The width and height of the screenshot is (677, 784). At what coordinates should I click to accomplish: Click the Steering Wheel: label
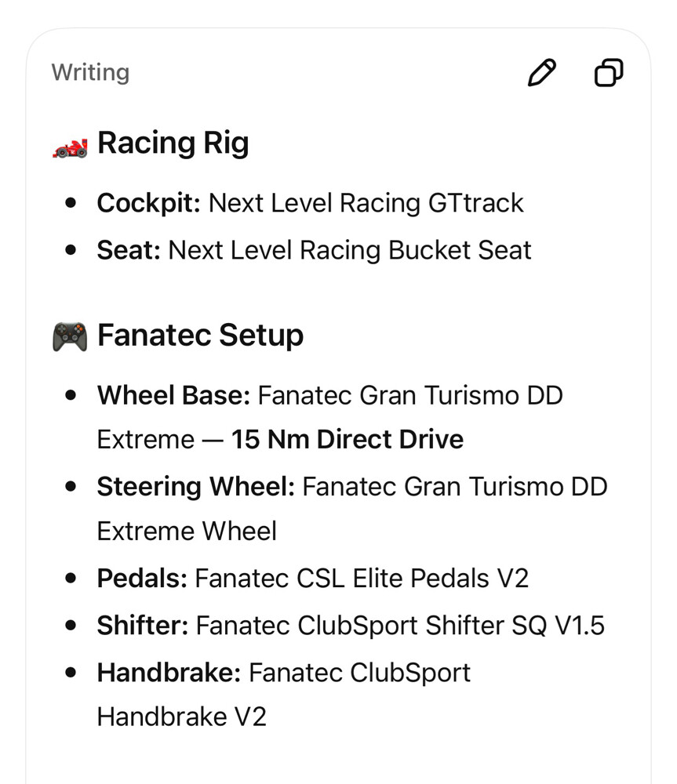tap(196, 487)
